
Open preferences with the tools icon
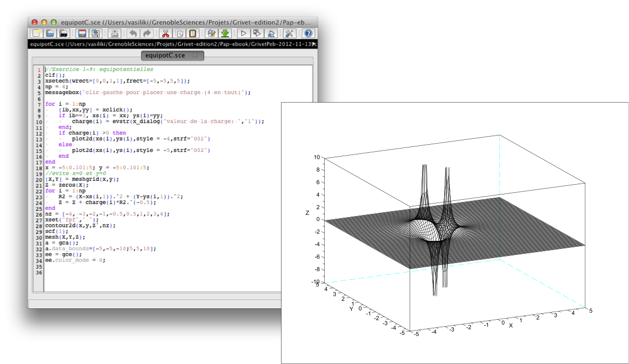tap(289, 33)
